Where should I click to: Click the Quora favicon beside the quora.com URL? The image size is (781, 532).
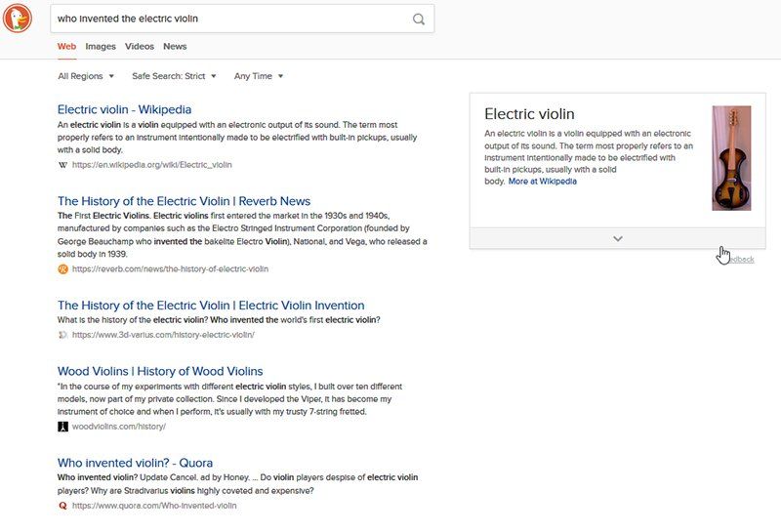(x=63, y=506)
